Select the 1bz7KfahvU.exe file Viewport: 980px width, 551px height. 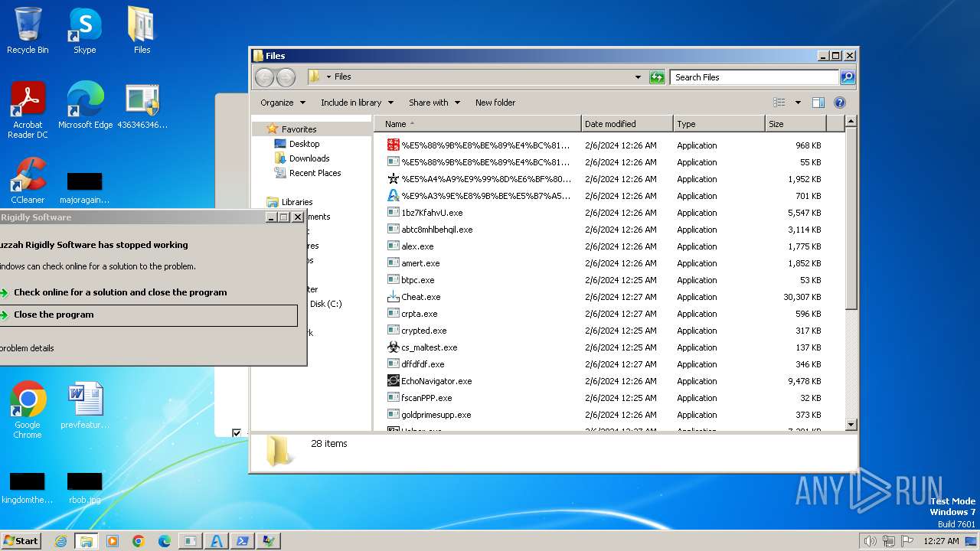[x=432, y=213]
